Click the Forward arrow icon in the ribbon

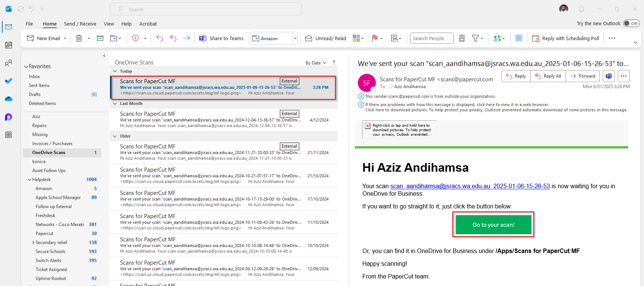point(186,38)
